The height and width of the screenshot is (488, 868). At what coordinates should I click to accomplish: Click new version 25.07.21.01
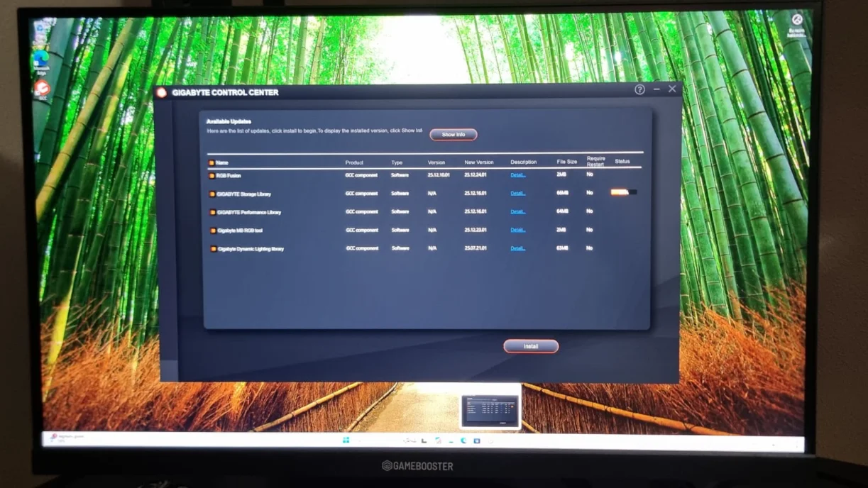coord(476,248)
